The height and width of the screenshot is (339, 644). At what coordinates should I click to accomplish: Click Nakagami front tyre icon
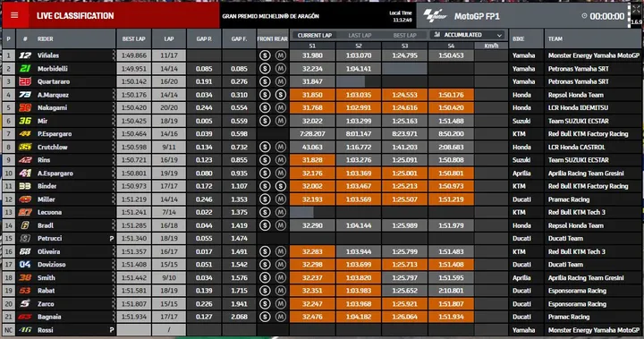265,107
